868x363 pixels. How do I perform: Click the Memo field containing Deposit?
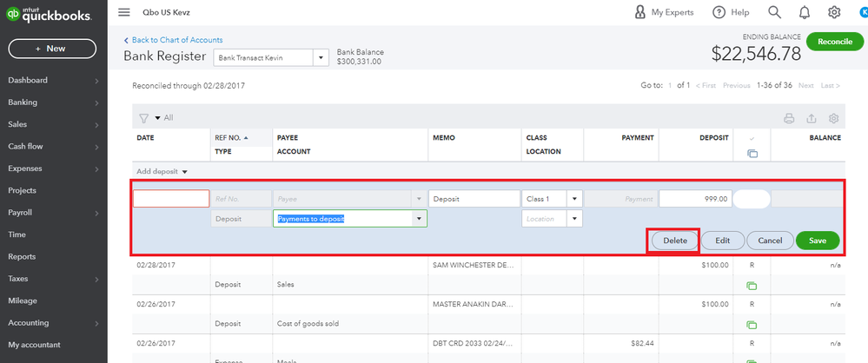pyautogui.click(x=474, y=199)
